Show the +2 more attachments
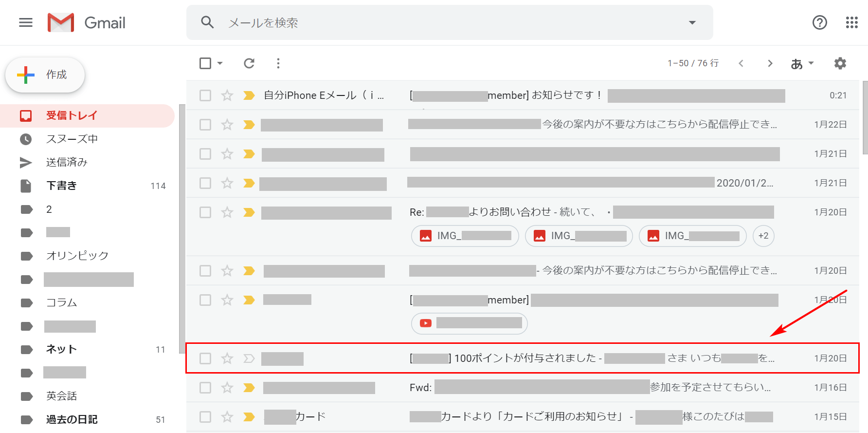 [x=763, y=236]
